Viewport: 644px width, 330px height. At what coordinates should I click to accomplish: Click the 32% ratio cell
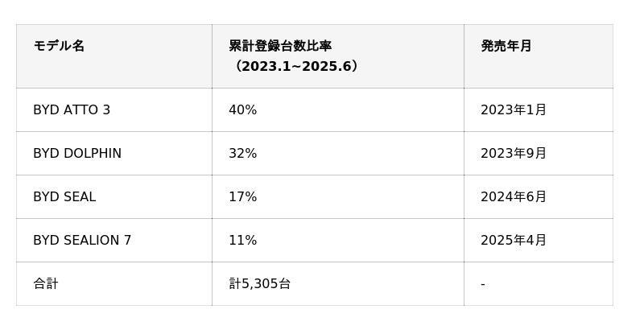tap(242, 154)
